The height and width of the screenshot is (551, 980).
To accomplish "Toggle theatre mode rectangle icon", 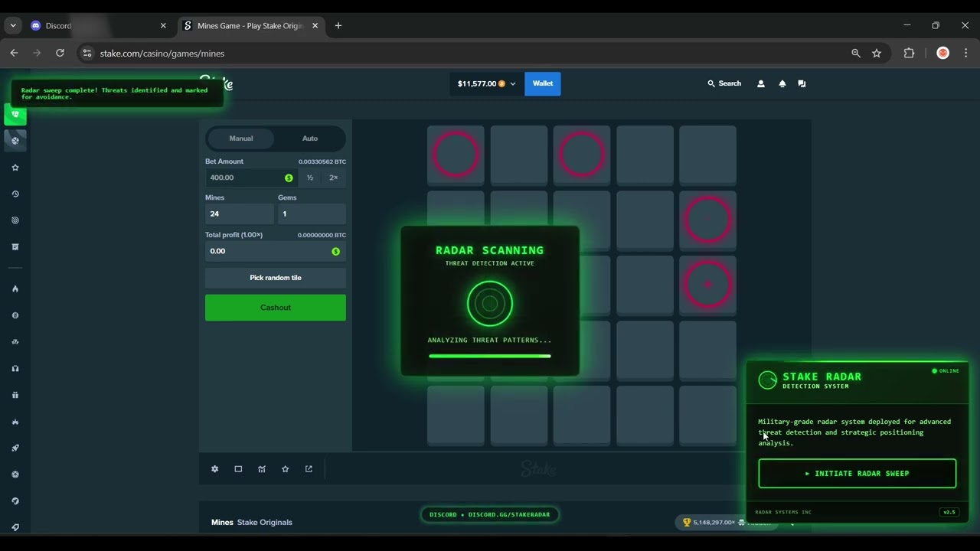I will 238,469.
